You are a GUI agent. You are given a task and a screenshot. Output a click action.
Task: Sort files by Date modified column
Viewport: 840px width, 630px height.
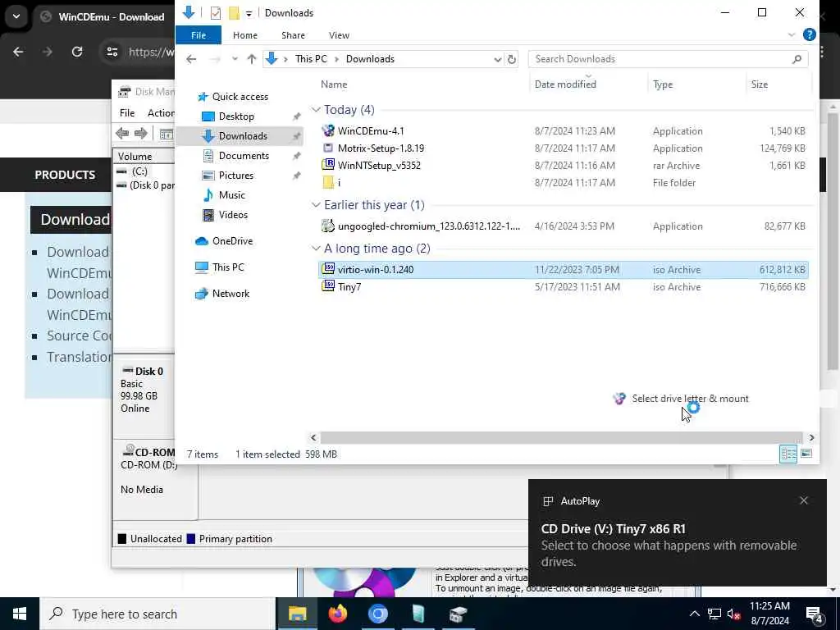tap(565, 84)
